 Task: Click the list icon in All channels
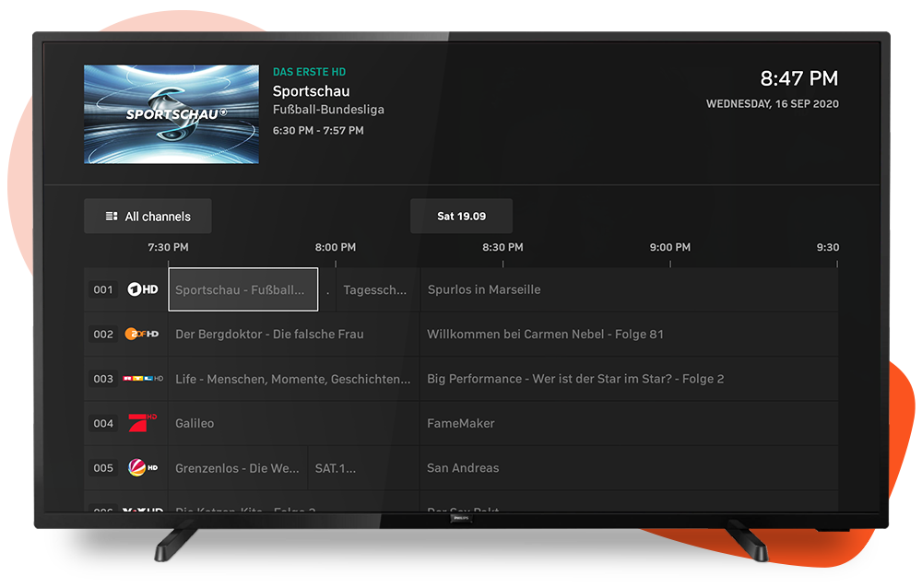coord(112,217)
